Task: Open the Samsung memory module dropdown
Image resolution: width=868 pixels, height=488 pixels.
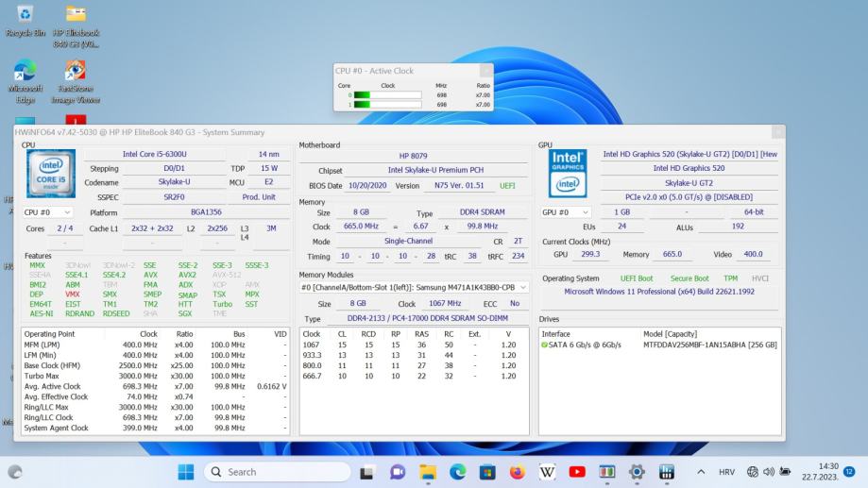Action: click(413, 287)
